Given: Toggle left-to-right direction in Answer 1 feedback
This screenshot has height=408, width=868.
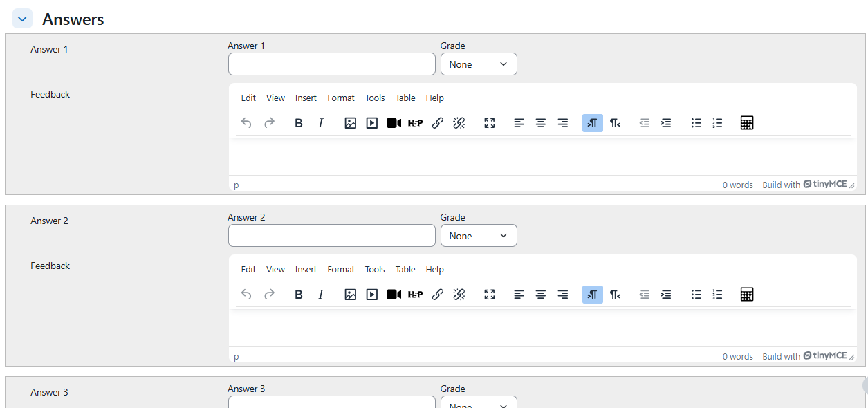Looking at the screenshot, I should 593,123.
